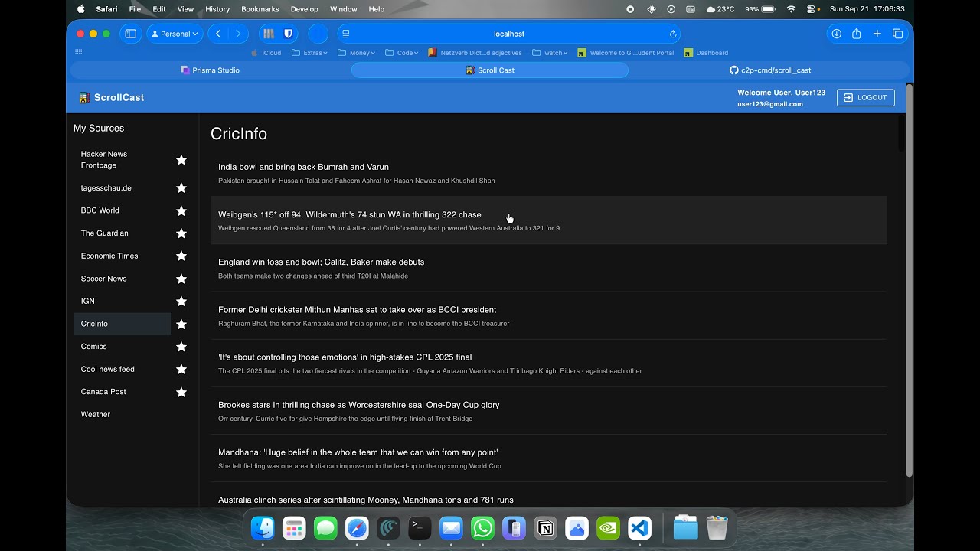Open the Personal profile dropdown

[175, 34]
